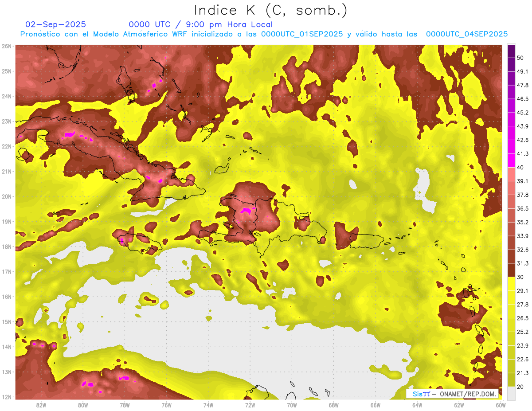
Task: Click the colorbar value "40"
Action: (x=520, y=167)
